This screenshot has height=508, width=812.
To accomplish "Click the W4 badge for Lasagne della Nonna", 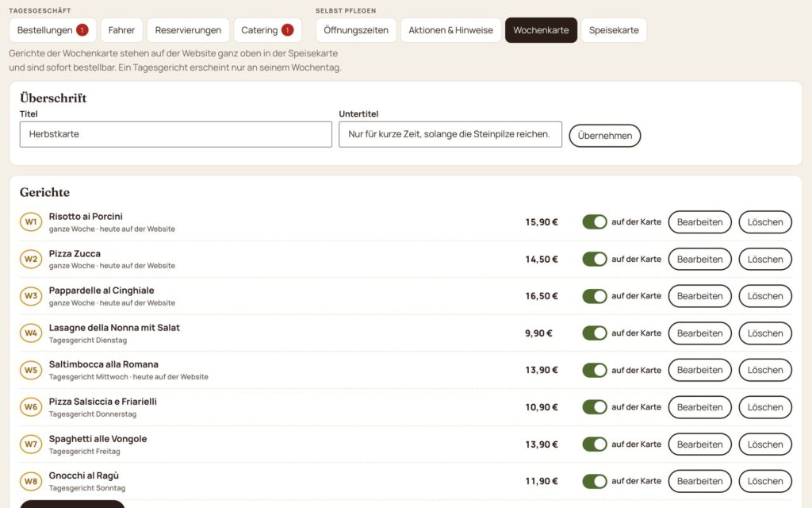I will tap(31, 333).
